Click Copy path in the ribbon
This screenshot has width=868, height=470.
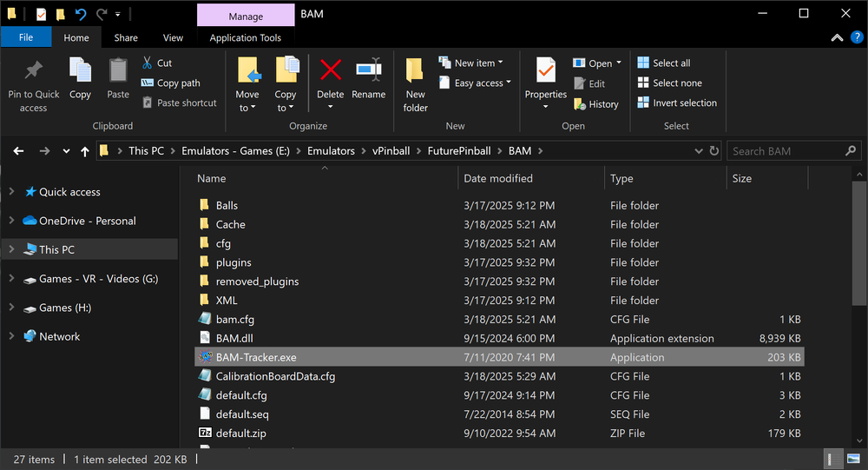[x=170, y=83]
